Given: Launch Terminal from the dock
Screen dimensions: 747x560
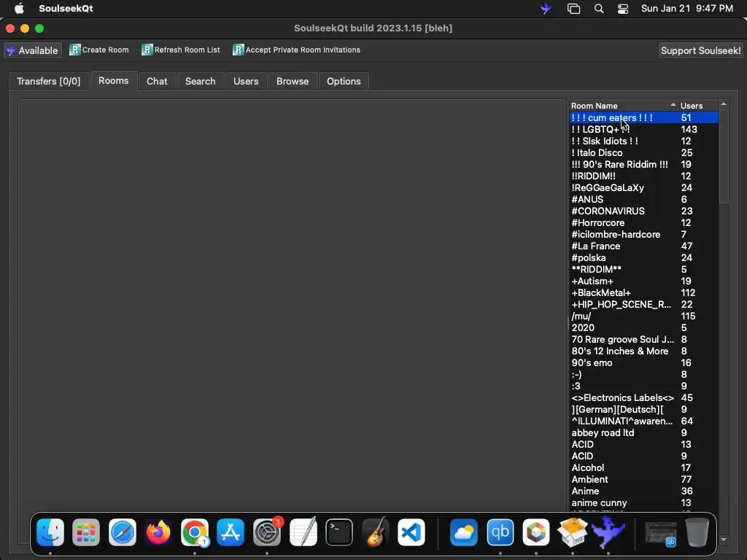Looking at the screenshot, I should (339, 532).
